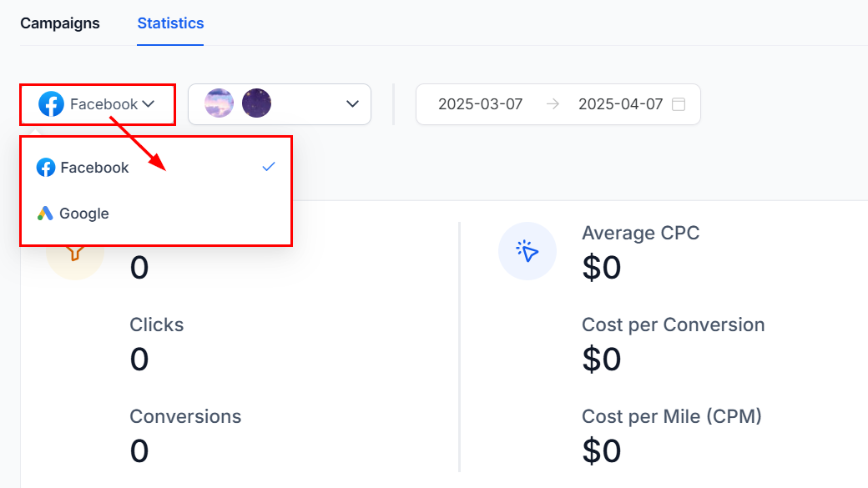
Task: Choose Google from the platform list
Action: [156, 214]
